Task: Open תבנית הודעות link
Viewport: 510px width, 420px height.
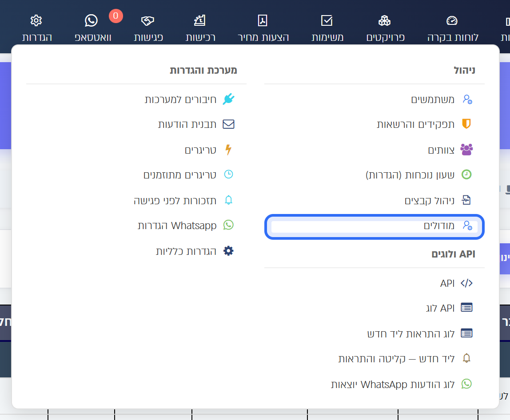Action: (x=187, y=124)
